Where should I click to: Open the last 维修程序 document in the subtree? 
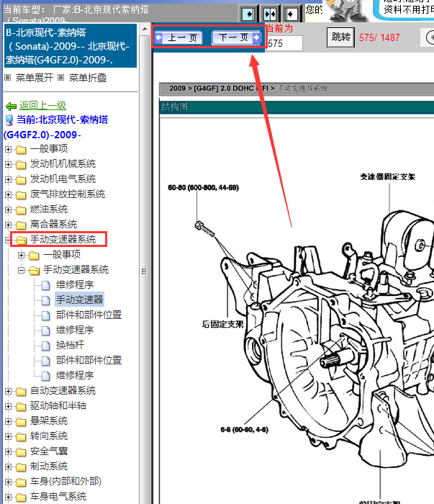pyautogui.click(x=75, y=375)
